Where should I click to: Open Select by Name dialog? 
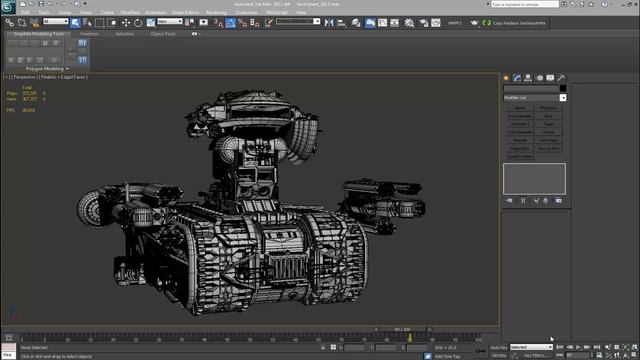[87, 23]
